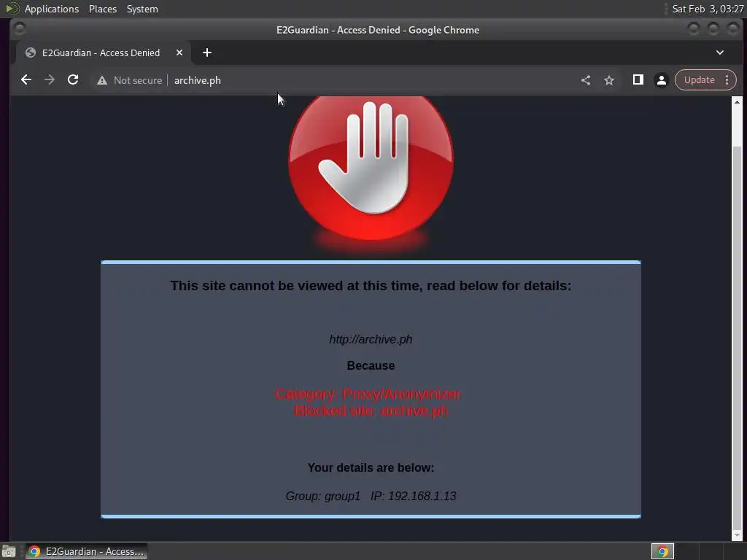Reload the archive.ph page

tap(73, 80)
